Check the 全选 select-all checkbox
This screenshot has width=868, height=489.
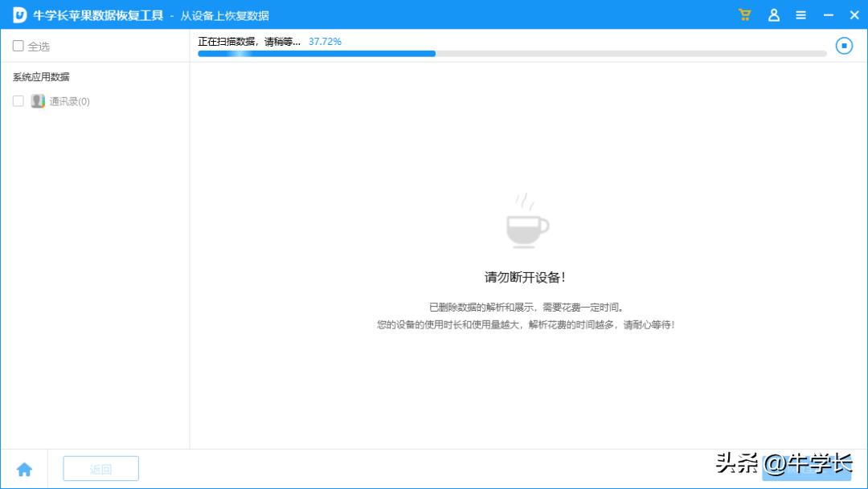pos(18,46)
